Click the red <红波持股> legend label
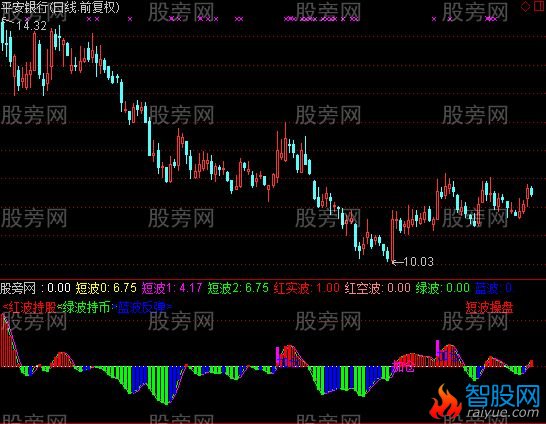The height and width of the screenshot is (424, 546). (x=30, y=307)
